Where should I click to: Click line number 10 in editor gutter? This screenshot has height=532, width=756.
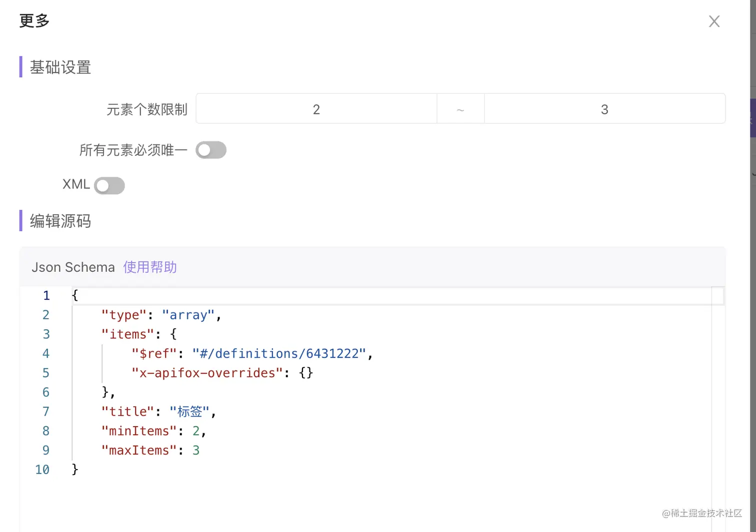pos(42,470)
